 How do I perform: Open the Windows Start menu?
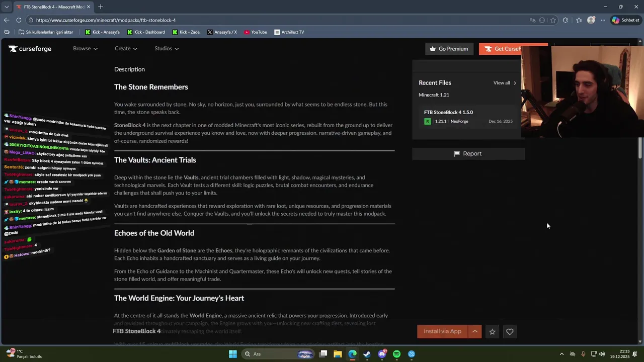[x=232, y=354]
